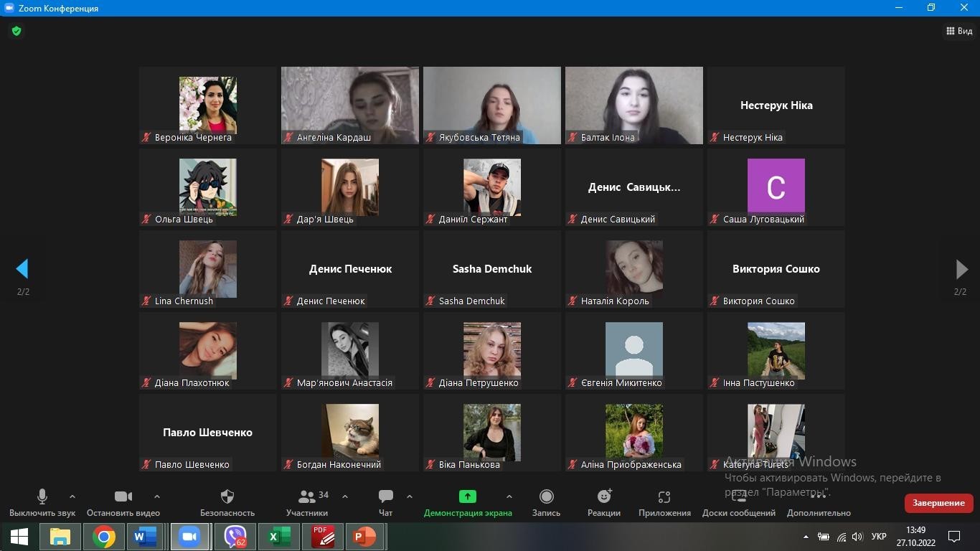
Task: Open PowerPoint from the Windows taskbar
Action: click(x=365, y=537)
